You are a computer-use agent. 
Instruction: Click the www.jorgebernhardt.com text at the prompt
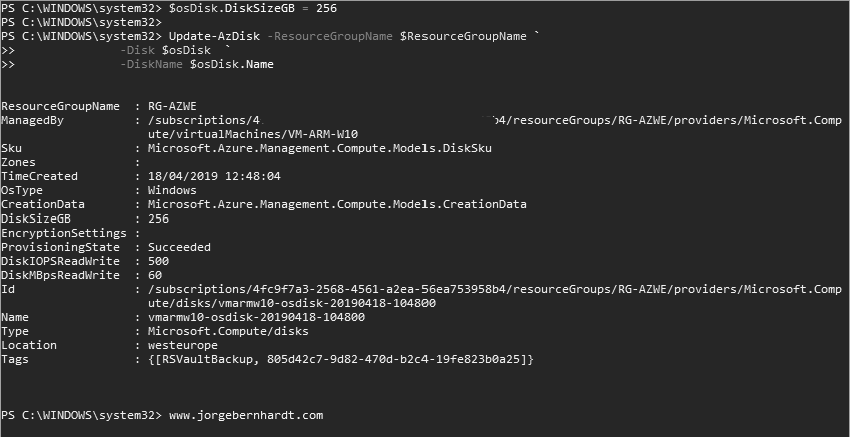click(246, 414)
